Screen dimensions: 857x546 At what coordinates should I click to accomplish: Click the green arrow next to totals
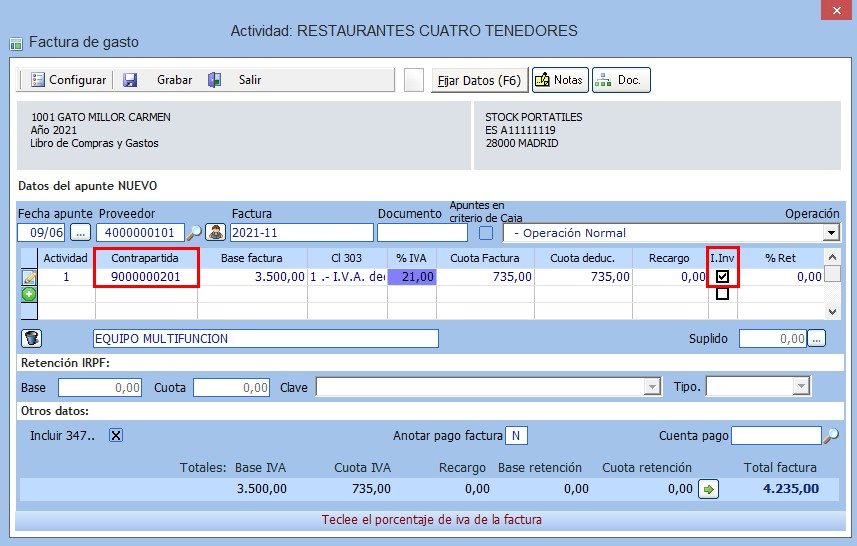[708, 489]
